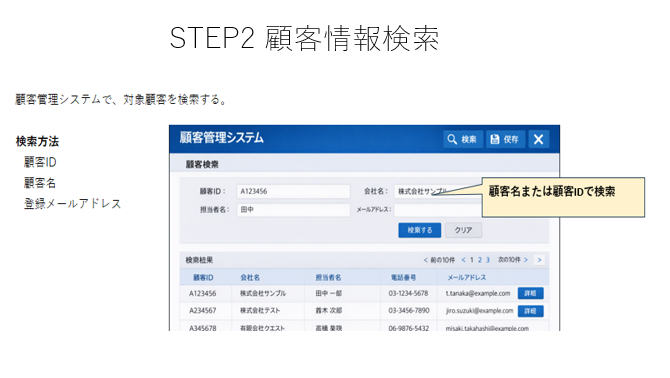
Task: Select page 1 in pagination
Action: [x=472, y=260]
